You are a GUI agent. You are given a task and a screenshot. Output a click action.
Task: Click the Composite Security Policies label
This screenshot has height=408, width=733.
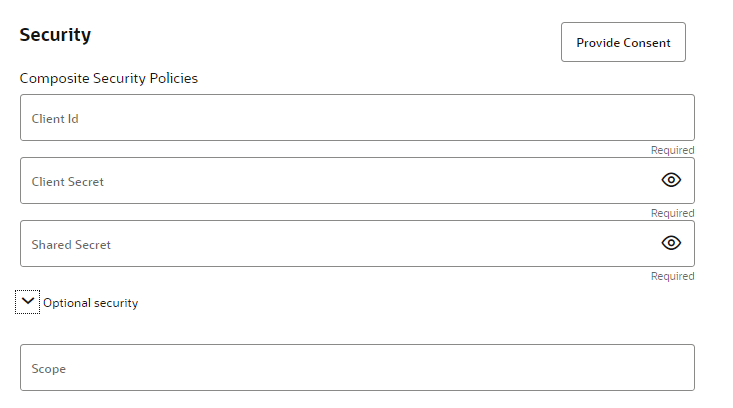click(x=108, y=78)
